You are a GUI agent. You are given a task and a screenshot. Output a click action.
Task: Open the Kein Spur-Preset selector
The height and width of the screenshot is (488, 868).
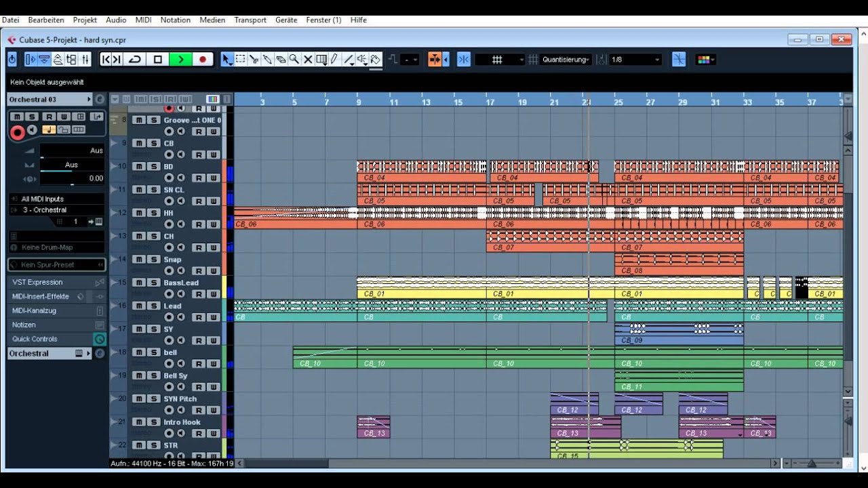click(57, 264)
